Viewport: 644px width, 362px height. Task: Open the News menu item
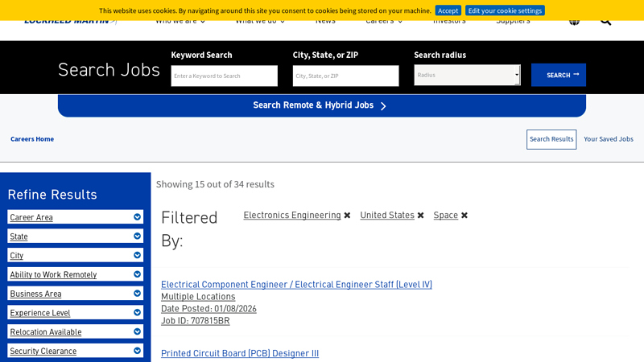[x=325, y=22]
